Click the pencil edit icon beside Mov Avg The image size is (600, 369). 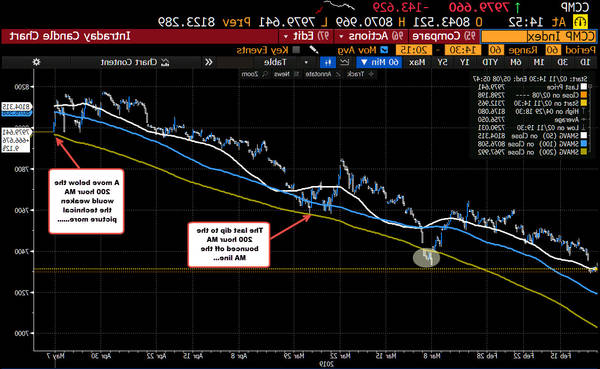click(314, 50)
